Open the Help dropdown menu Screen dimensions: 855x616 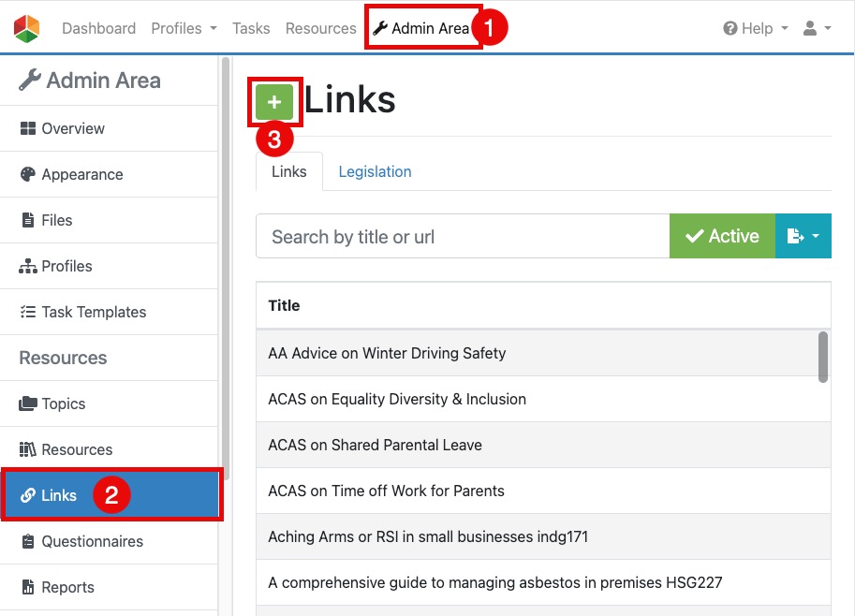click(756, 28)
